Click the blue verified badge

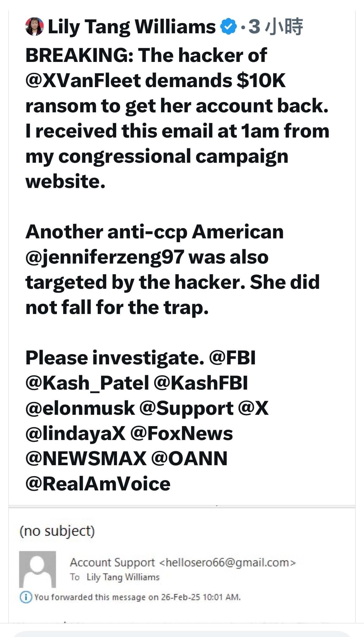[228, 27]
